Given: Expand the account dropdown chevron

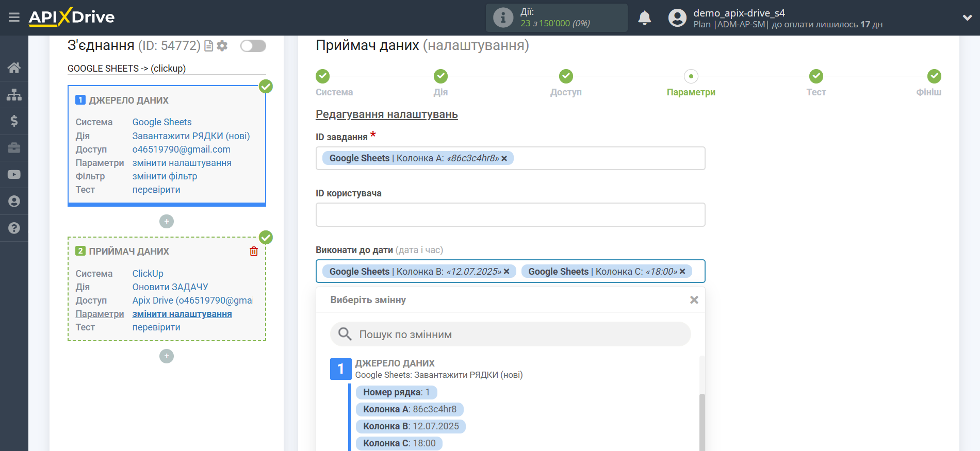Looking at the screenshot, I should tap(967, 18).
